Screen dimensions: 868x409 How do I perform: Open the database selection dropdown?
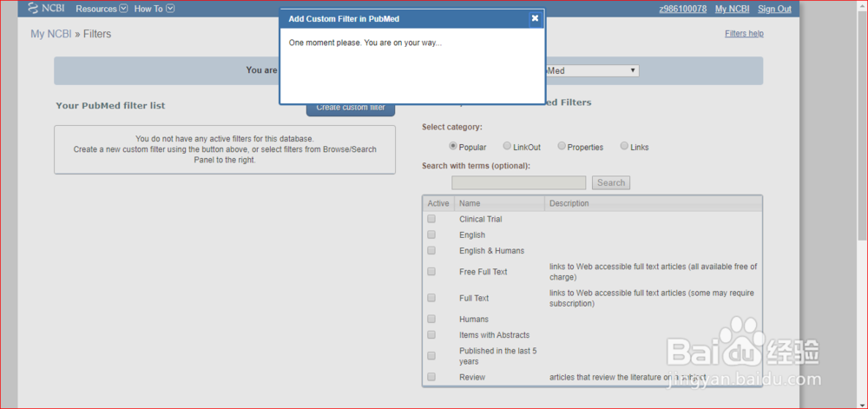coord(592,71)
